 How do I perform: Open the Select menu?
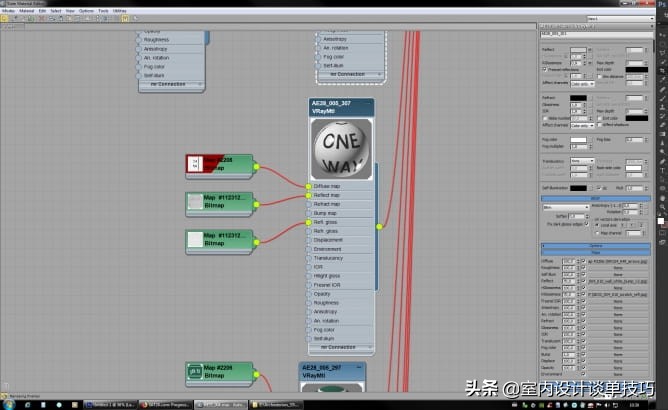[56, 11]
